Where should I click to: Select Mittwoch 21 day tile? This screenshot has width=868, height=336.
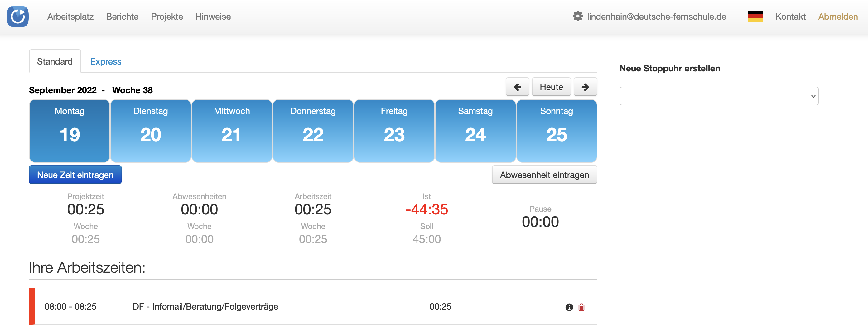point(231,131)
